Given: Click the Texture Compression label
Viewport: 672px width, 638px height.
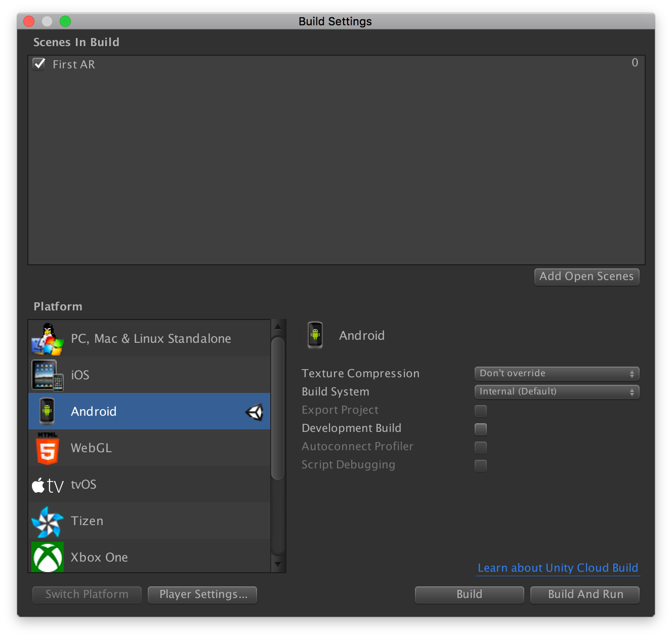Looking at the screenshot, I should coord(360,374).
